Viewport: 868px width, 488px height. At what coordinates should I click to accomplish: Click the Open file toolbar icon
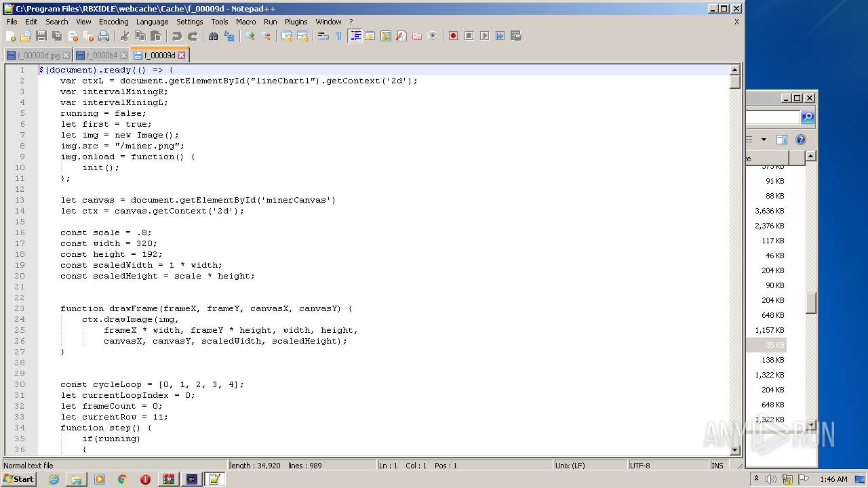pyautogui.click(x=26, y=36)
